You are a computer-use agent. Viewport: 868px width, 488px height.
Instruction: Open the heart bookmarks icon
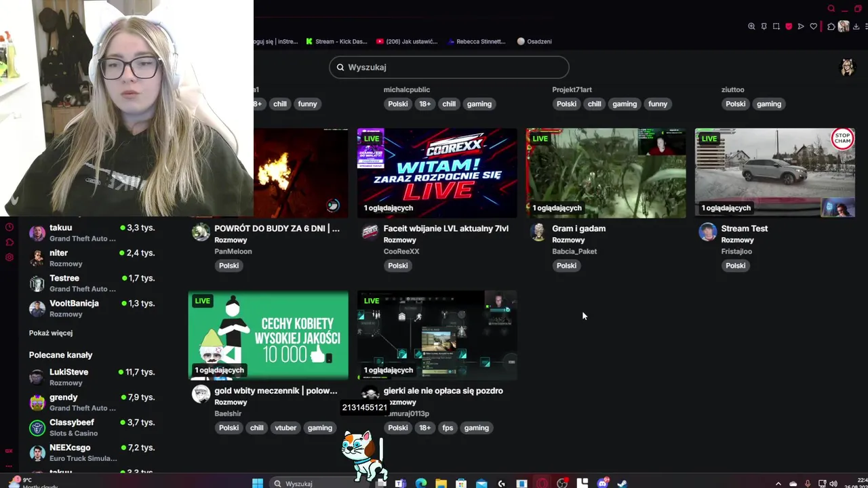point(813,26)
